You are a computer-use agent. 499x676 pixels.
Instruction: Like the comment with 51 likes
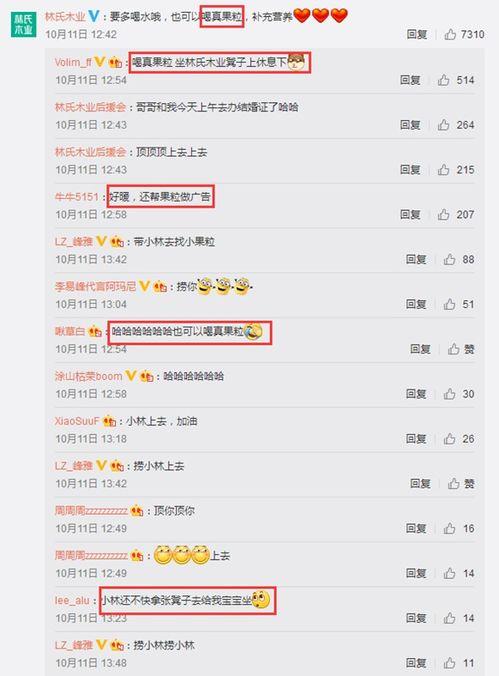[x=449, y=304]
